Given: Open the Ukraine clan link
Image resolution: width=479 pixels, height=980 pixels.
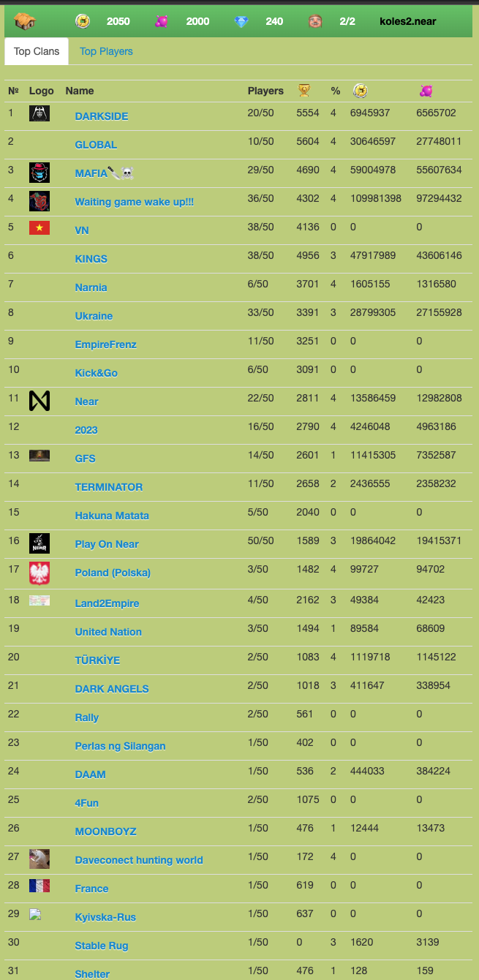Looking at the screenshot, I should point(94,316).
